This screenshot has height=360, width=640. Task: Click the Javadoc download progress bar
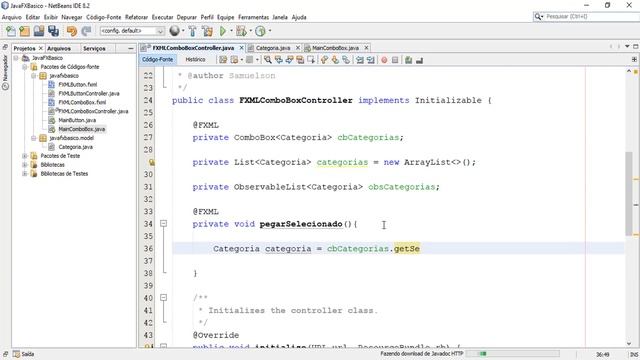click(x=513, y=353)
